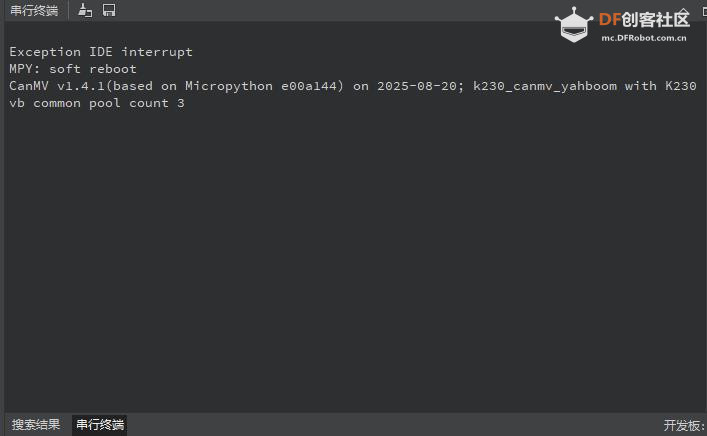The height and width of the screenshot is (436, 707).
Task: Click the blank line above "Exception"
Action: tap(200, 35)
